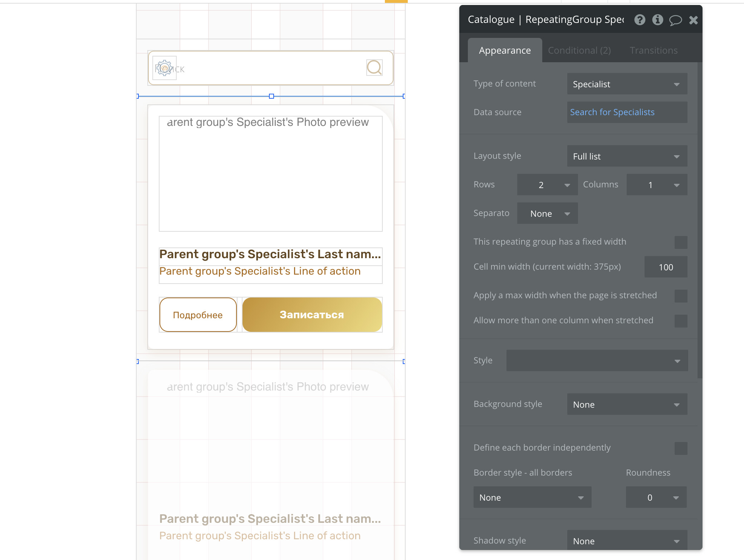
Task: Switch to the Transitions tab
Action: click(x=654, y=50)
